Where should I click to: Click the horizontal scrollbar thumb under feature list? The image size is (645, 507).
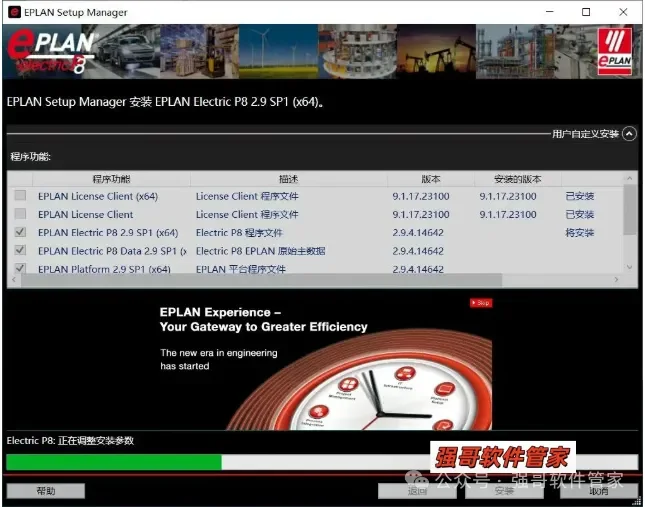(261, 280)
